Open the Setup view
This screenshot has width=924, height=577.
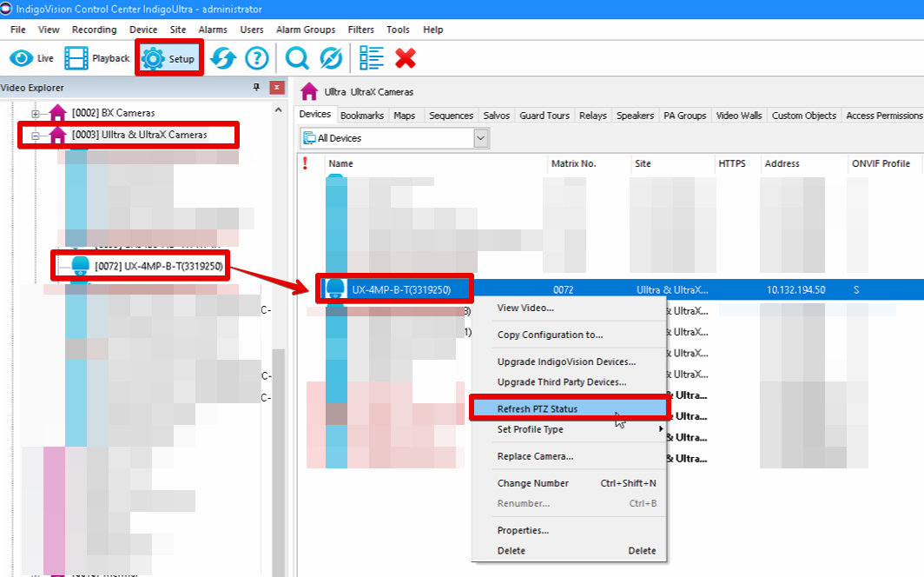pos(169,58)
